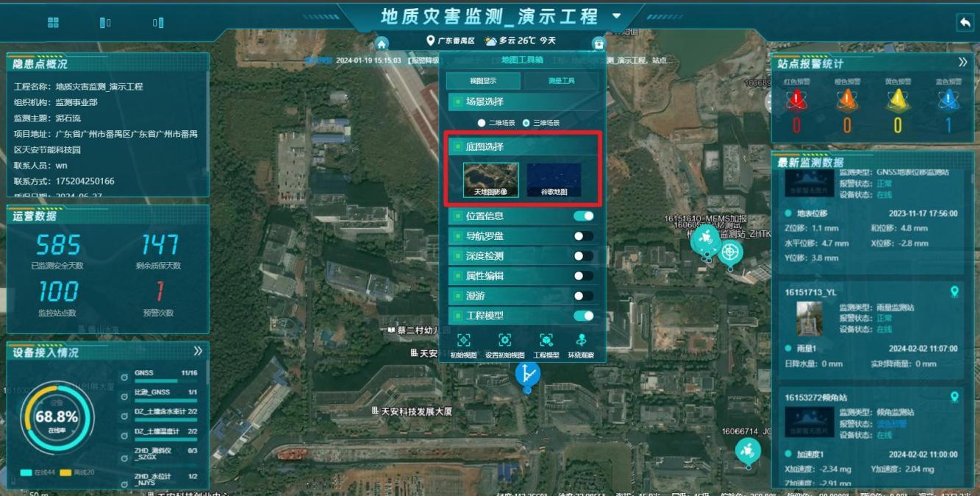980x496 pixels.
Task: Switch to the 视图显示 tab
Action: click(x=483, y=81)
